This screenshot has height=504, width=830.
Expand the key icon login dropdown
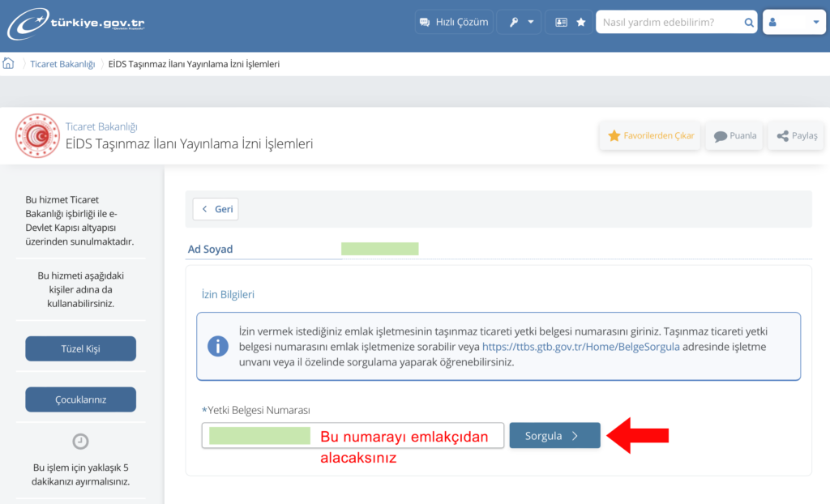[x=519, y=22]
